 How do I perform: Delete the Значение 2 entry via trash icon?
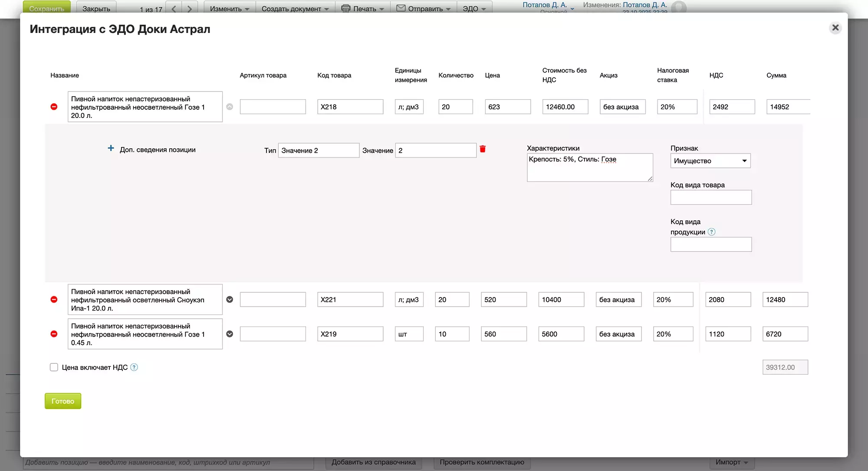click(x=483, y=149)
